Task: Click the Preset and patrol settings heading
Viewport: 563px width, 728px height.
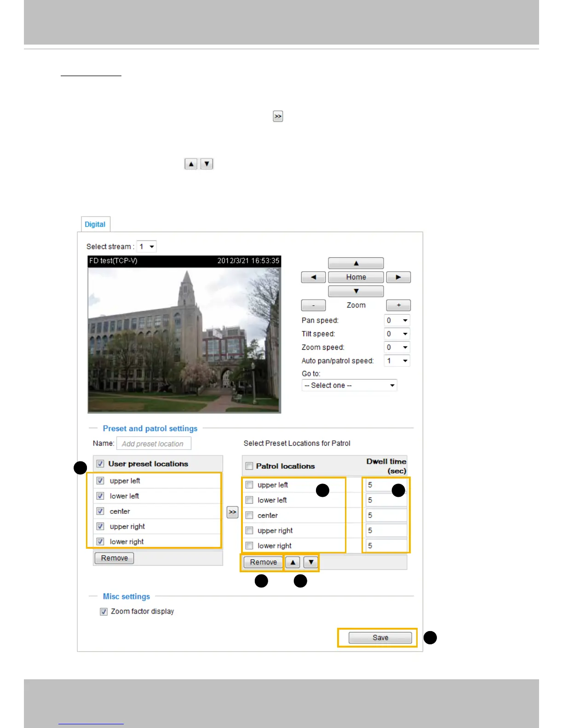Action: coord(150,428)
